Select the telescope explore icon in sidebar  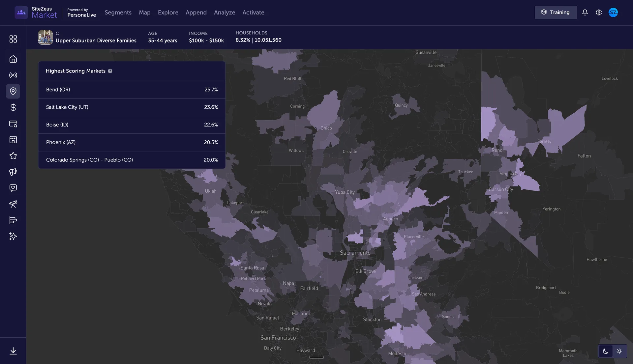point(13,204)
